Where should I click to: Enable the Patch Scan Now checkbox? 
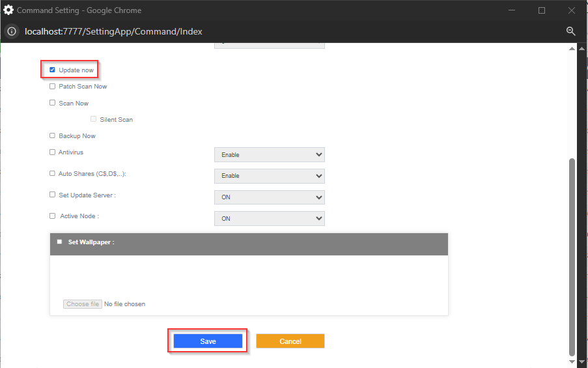tap(52, 86)
